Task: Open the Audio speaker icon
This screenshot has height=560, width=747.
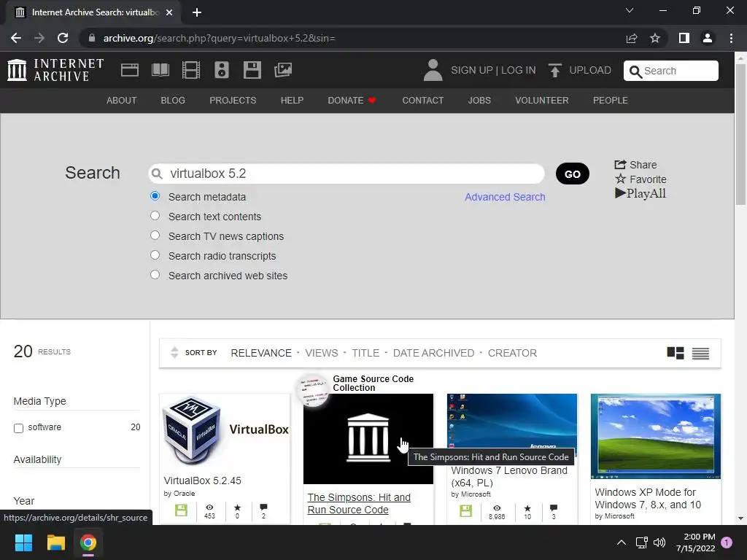Action: click(x=222, y=70)
